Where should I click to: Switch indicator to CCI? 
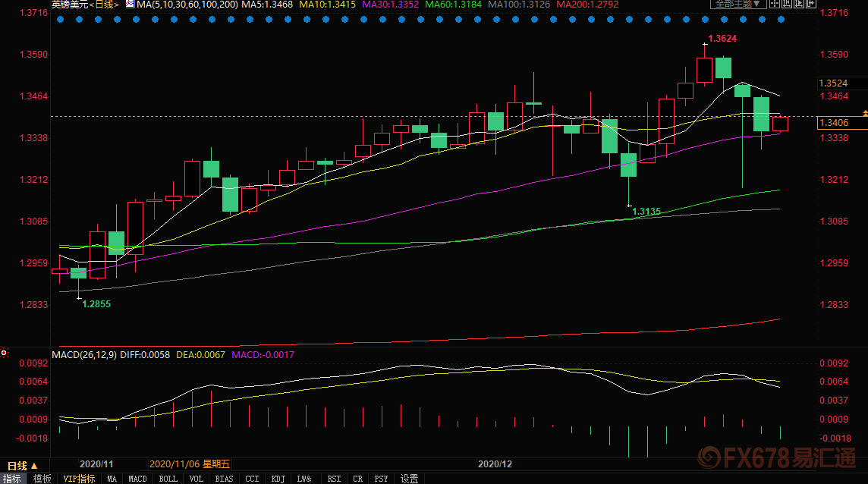click(252, 479)
